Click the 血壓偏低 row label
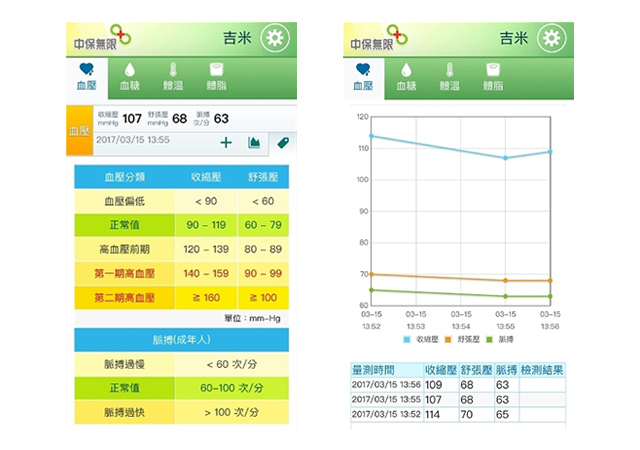640x450 pixels. click(124, 201)
